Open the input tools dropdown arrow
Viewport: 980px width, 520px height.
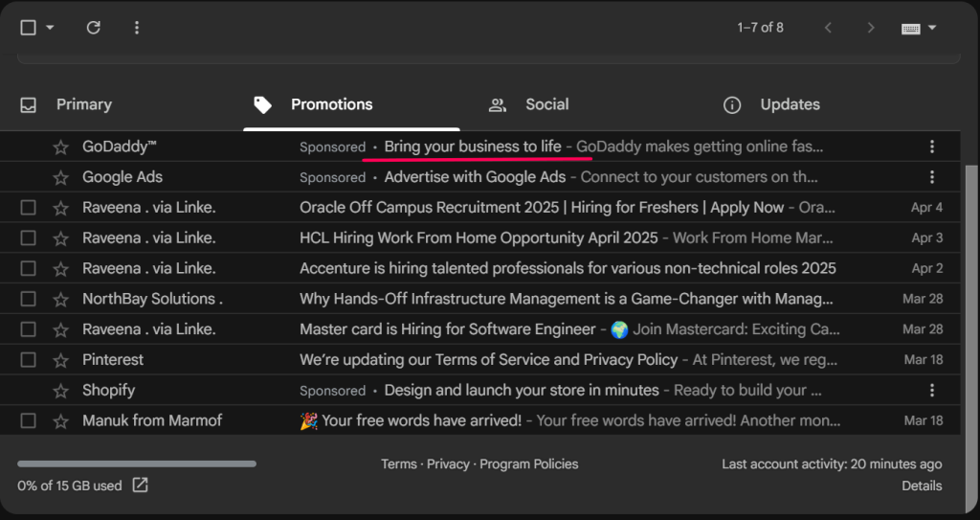[932, 28]
